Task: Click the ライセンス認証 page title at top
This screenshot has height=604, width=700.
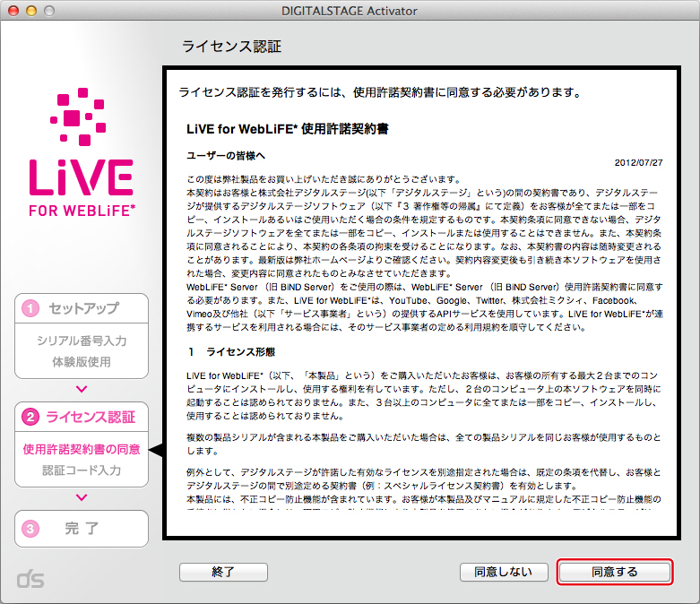Action: 232,47
